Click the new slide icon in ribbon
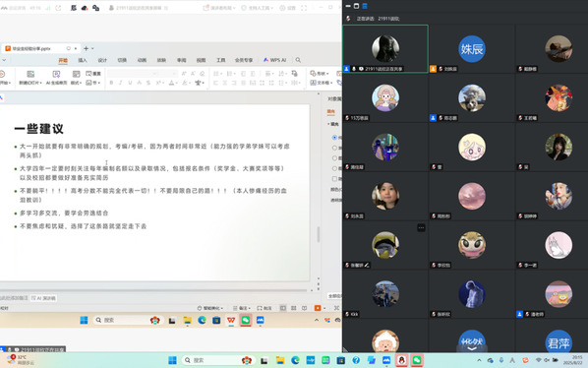The image size is (588, 368). (x=30, y=74)
